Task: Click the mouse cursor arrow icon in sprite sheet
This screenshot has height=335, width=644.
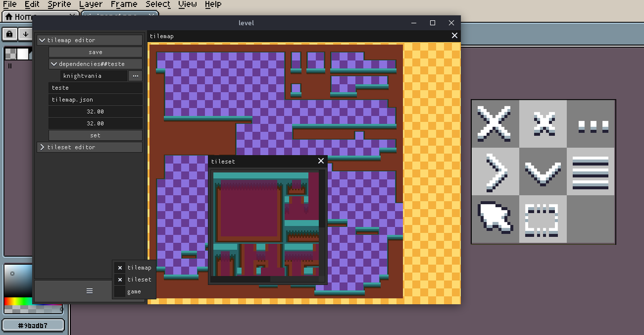Action: tap(495, 217)
